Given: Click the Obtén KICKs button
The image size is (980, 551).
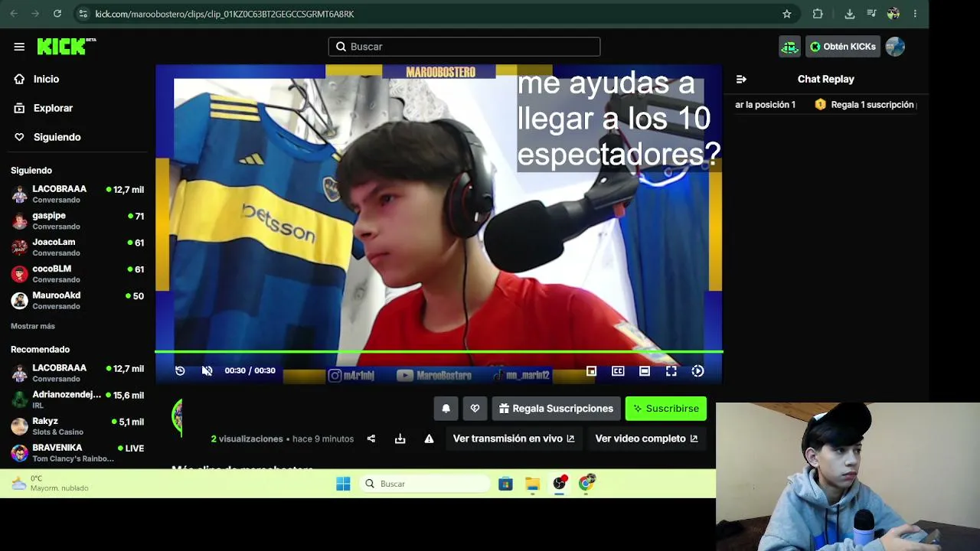Looking at the screenshot, I should coord(843,47).
